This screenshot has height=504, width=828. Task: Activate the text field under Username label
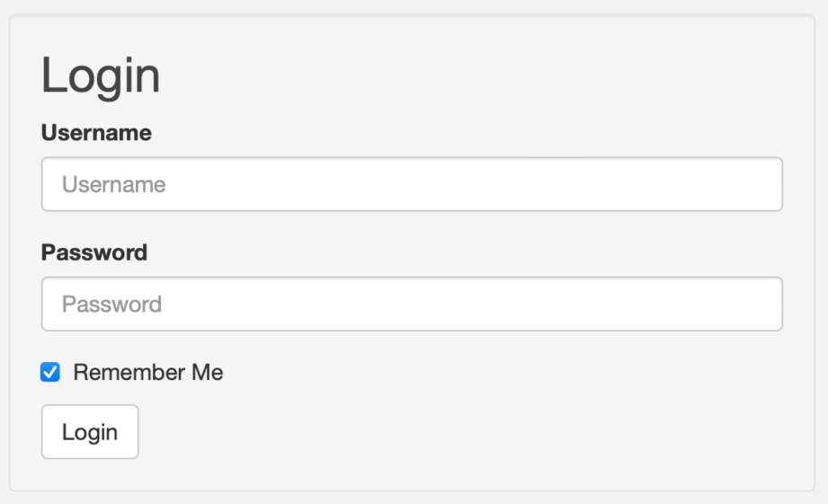coord(412,184)
